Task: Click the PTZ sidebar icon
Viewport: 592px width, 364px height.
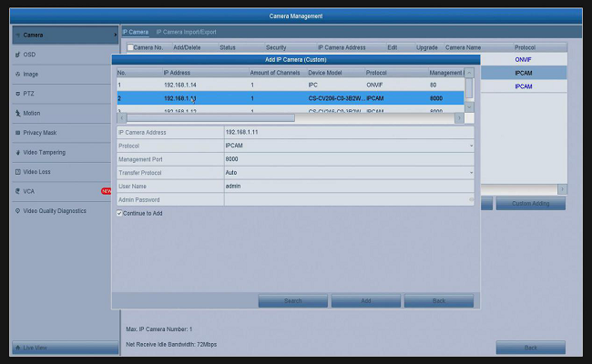Action: point(17,94)
